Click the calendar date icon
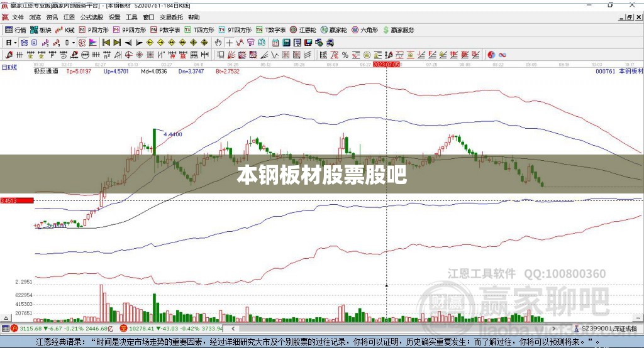 pyautogui.click(x=275, y=43)
